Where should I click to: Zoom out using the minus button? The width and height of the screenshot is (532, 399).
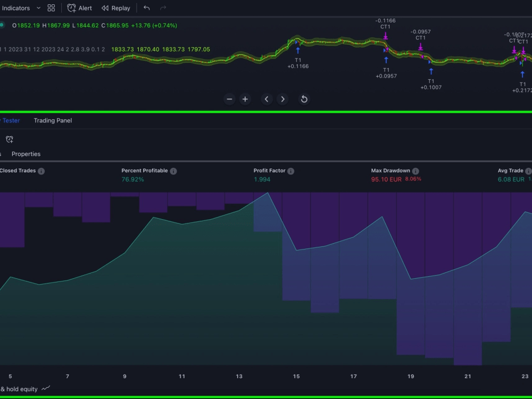pos(229,99)
